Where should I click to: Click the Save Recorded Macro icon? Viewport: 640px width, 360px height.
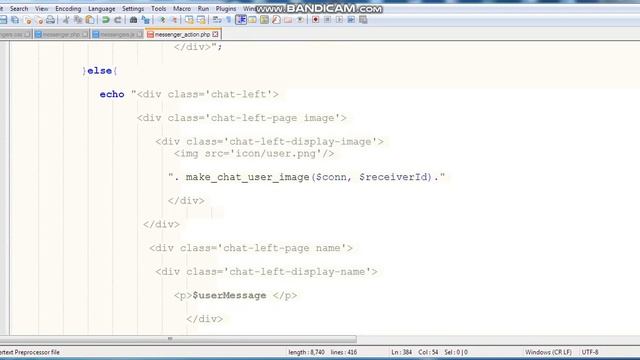click(363, 20)
